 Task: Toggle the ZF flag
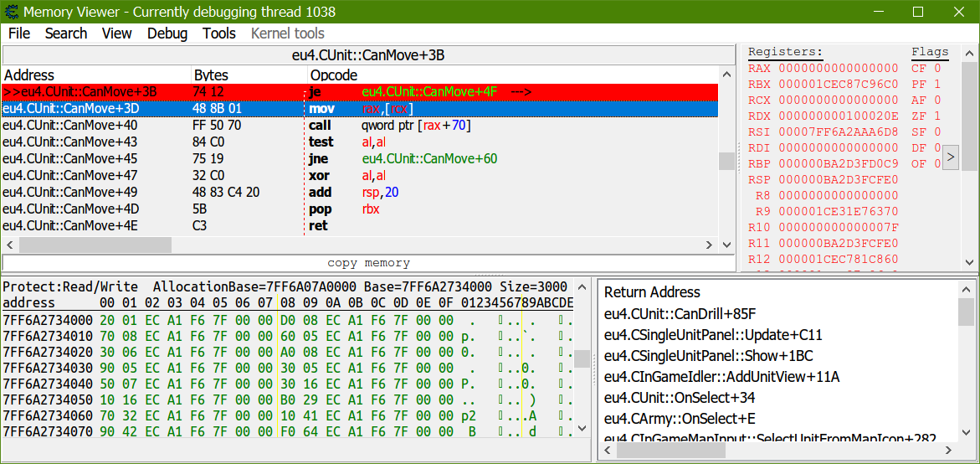point(926,116)
